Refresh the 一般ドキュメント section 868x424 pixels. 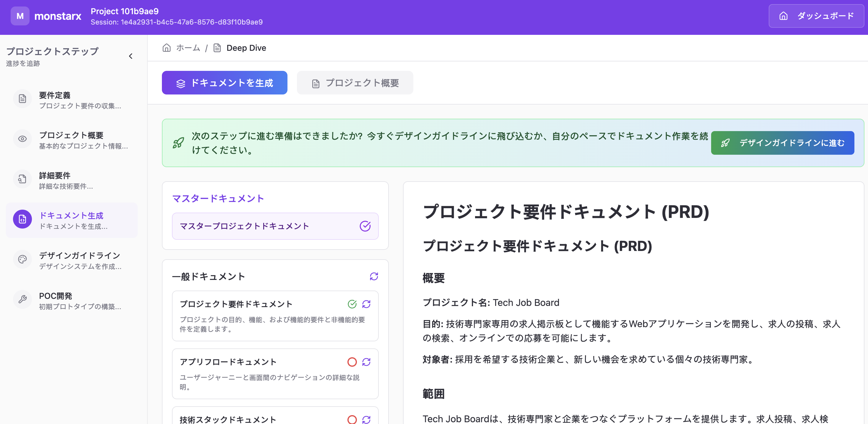(374, 276)
